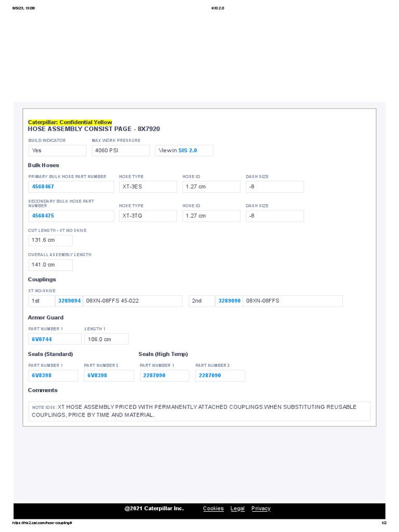Open 1st coupling part 3289094
This screenshot has height=532, width=399.
[69, 301]
